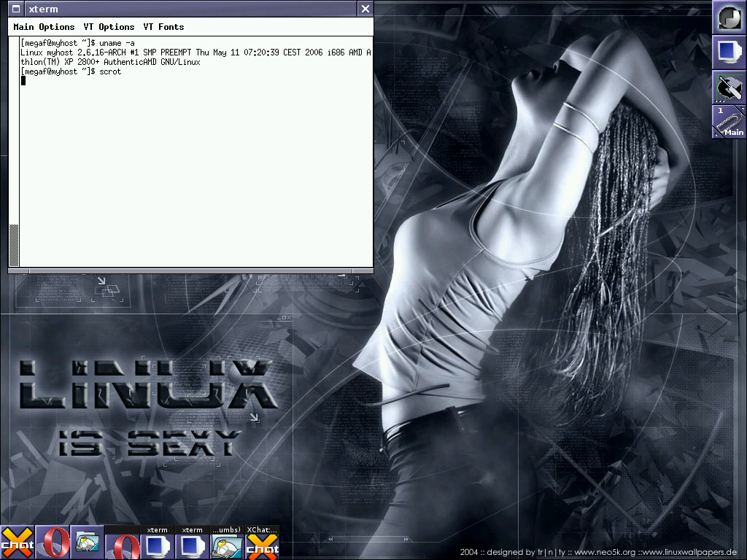This screenshot has width=747, height=560.
Task: Click the xterm title bar
Action: coord(190,9)
